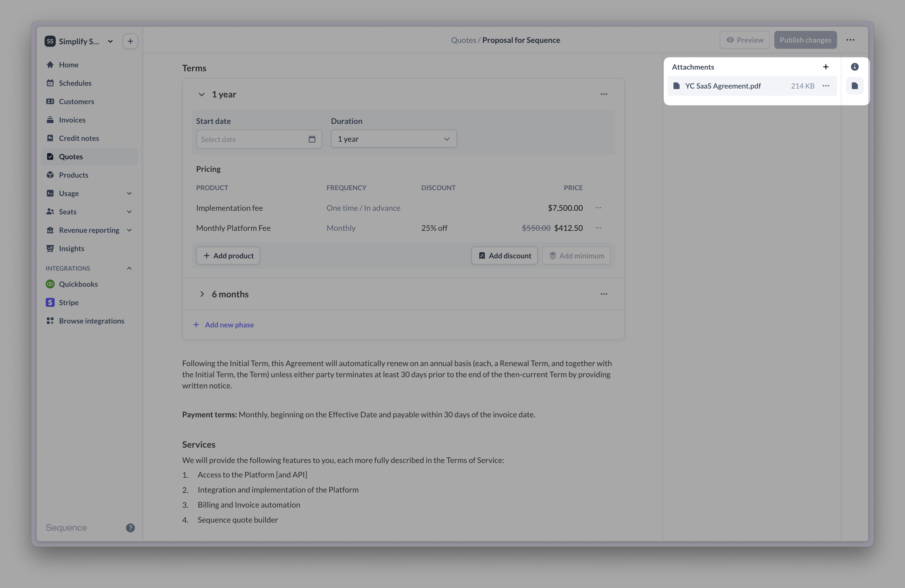
Task: Click the Stripe logo icon
Action: point(50,302)
